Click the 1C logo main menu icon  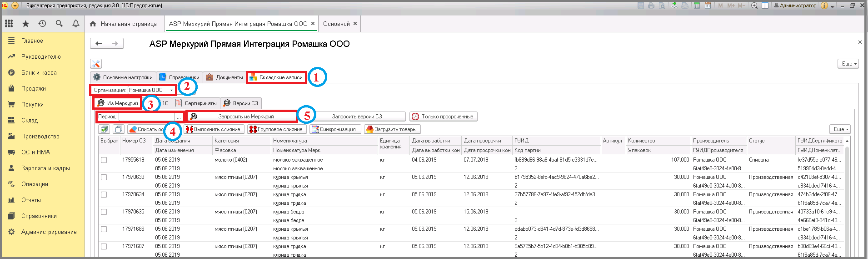coord(5,5)
